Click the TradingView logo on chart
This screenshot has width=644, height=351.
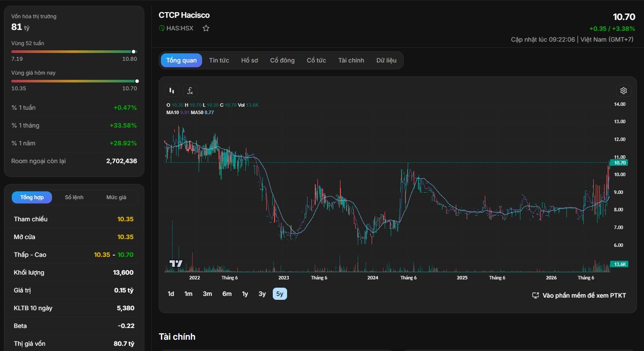(176, 263)
